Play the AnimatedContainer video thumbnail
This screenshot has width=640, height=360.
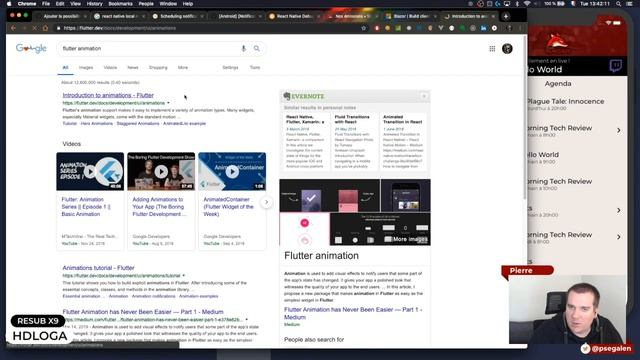tap(232, 171)
